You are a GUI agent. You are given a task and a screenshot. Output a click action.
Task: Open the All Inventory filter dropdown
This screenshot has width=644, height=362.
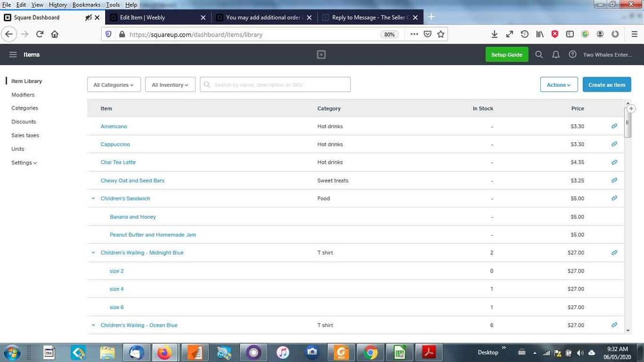(x=170, y=84)
